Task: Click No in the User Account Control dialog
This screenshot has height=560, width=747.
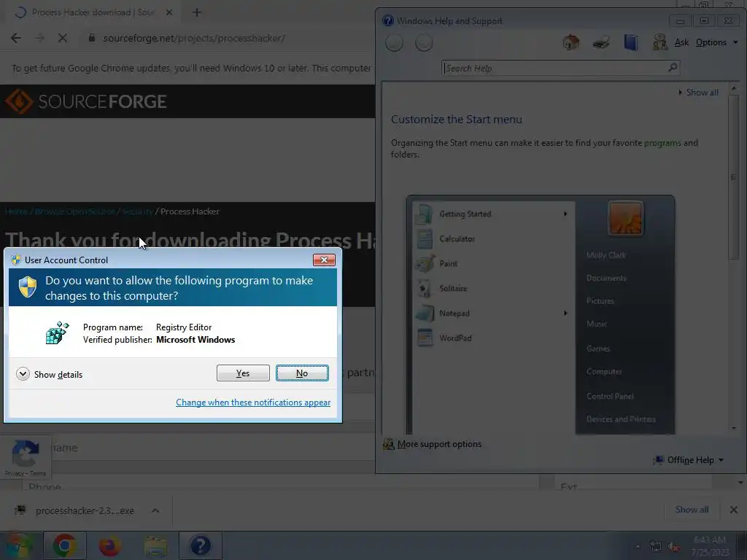Action: coord(302,373)
